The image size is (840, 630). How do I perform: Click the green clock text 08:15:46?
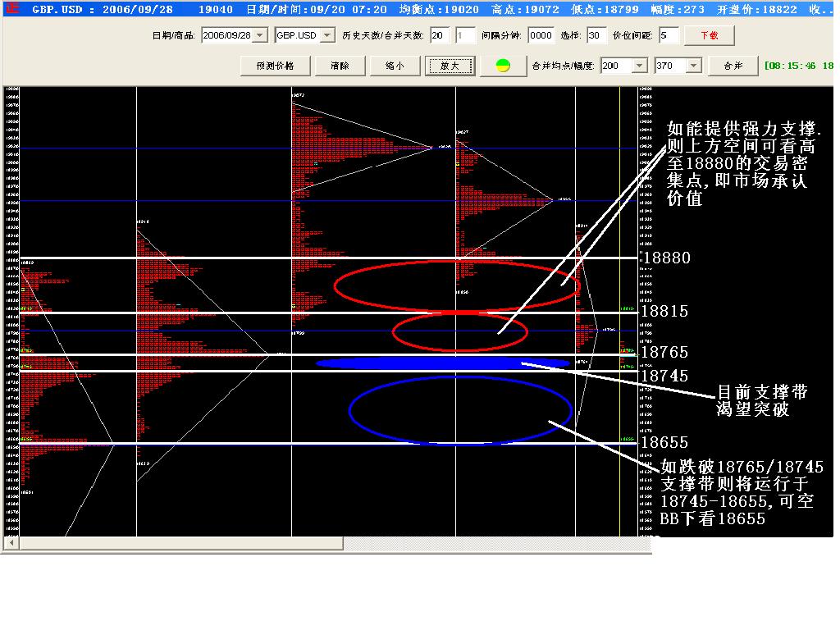pyautogui.click(x=790, y=66)
